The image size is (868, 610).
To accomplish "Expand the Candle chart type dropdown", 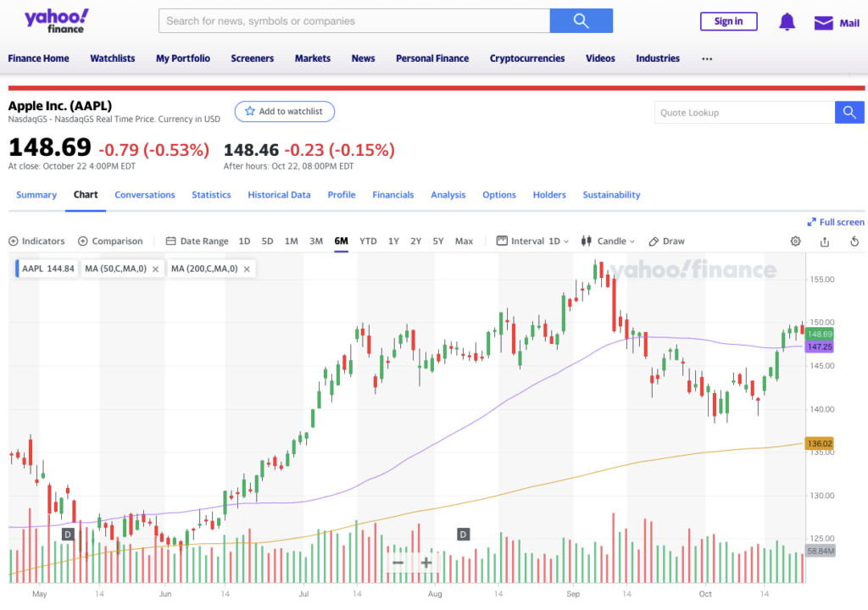I will coord(608,241).
